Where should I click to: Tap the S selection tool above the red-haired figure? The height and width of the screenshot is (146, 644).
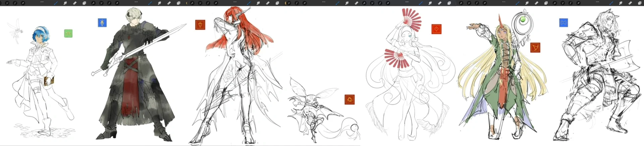208,3
